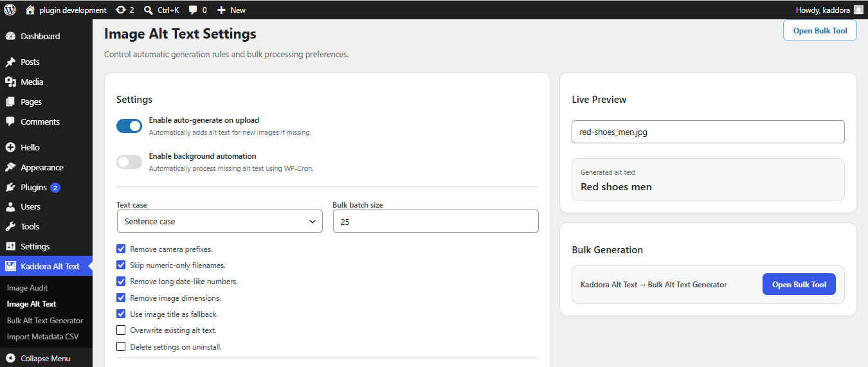This screenshot has height=367, width=868.
Task: Click the Hello plus-circle icon
Action: pyautogui.click(x=10, y=147)
